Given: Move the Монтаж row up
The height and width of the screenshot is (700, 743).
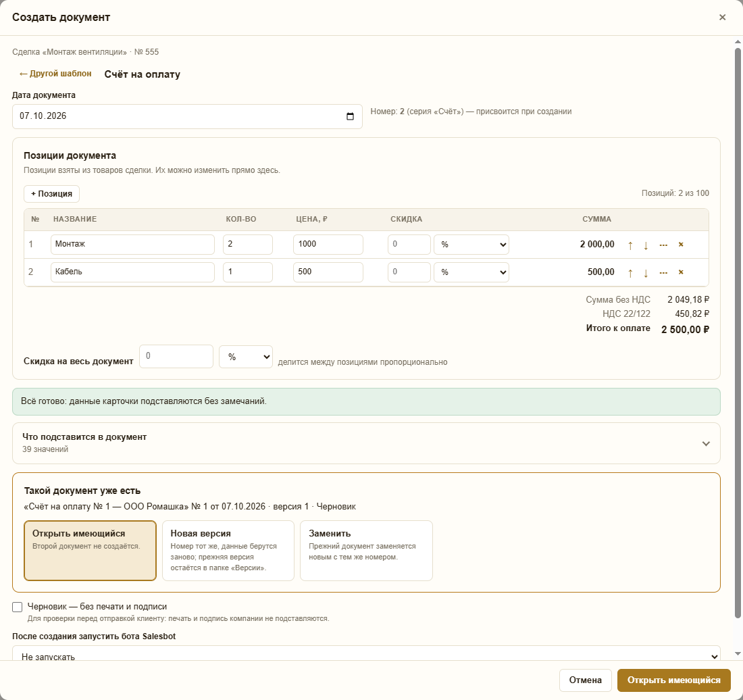Looking at the screenshot, I should tap(630, 245).
